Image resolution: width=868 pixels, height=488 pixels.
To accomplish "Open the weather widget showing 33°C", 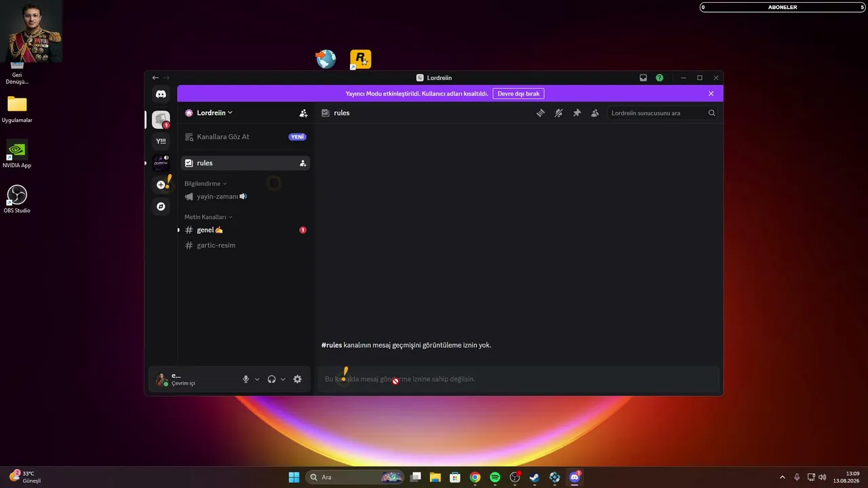I will pos(26,477).
